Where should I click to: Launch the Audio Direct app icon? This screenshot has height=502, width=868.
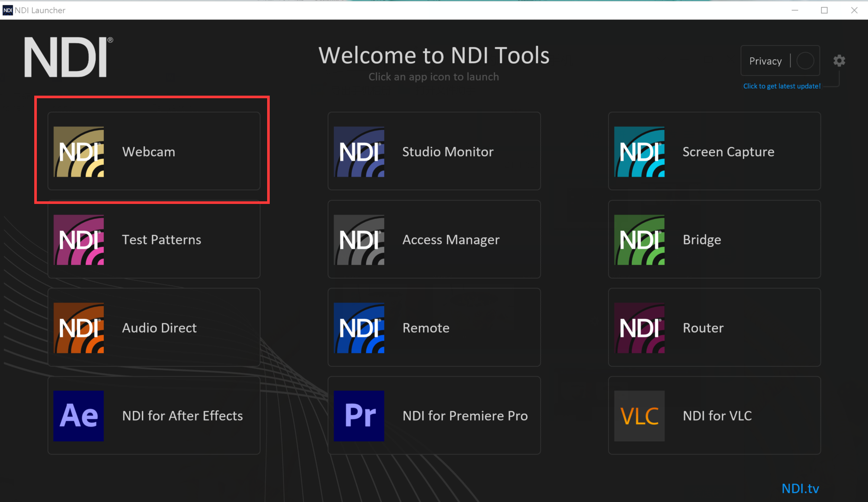tap(79, 328)
